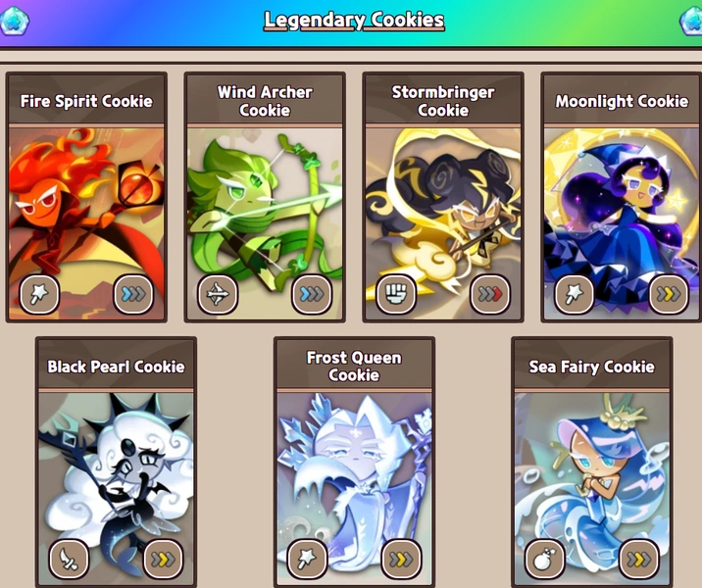Click Sea Fairy Cookie's yellow position arrows icon
Viewport: 702px width, 588px height.
point(639,559)
